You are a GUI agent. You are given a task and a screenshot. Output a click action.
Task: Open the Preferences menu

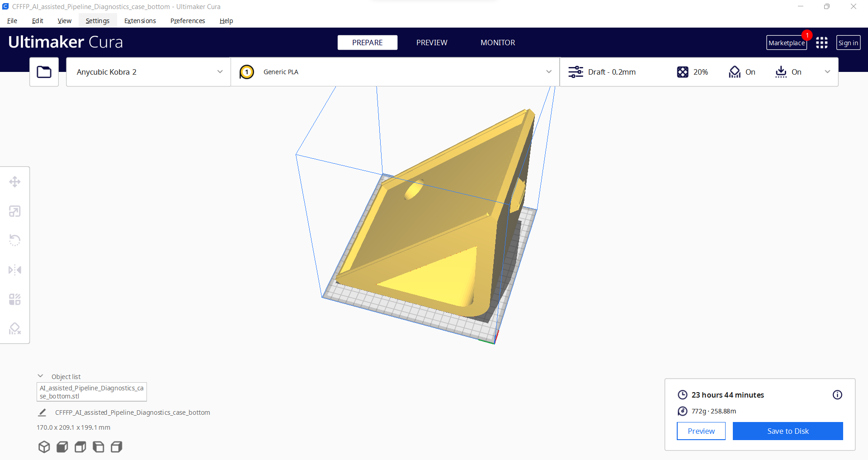(x=188, y=21)
